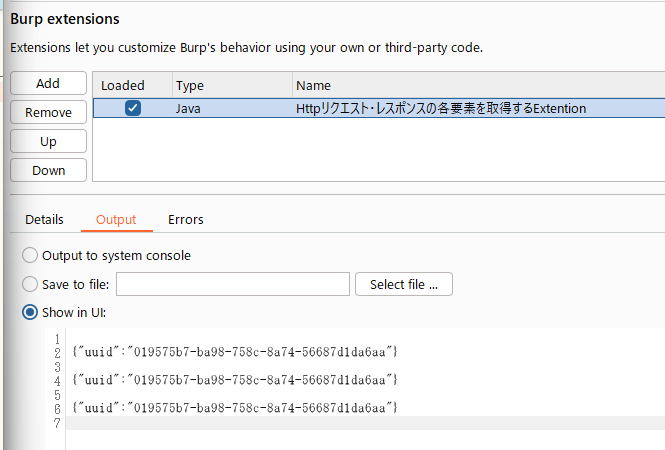Image resolution: width=665 pixels, height=450 pixels.
Task: Sort by the Name column header
Action: (478, 85)
